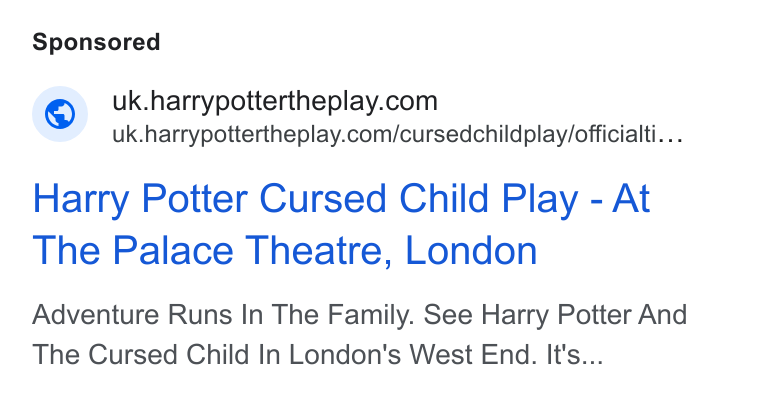Click the word "London" in the blue headline
This screenshot has width=760, height=398.
point(471,250)
